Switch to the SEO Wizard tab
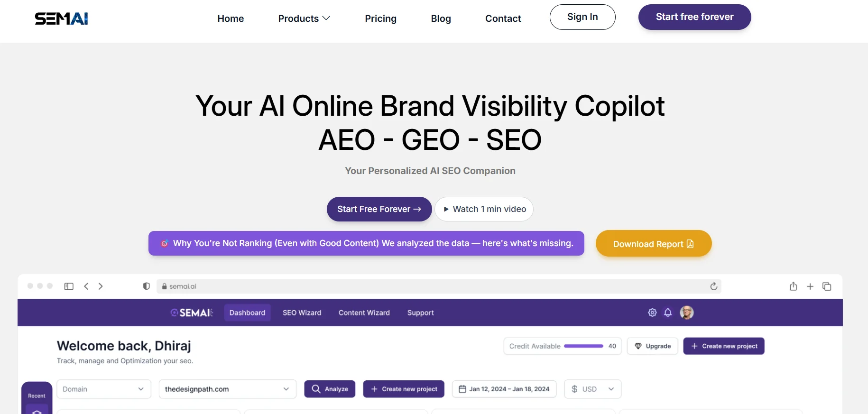868x414 pixels. point(302,313)
